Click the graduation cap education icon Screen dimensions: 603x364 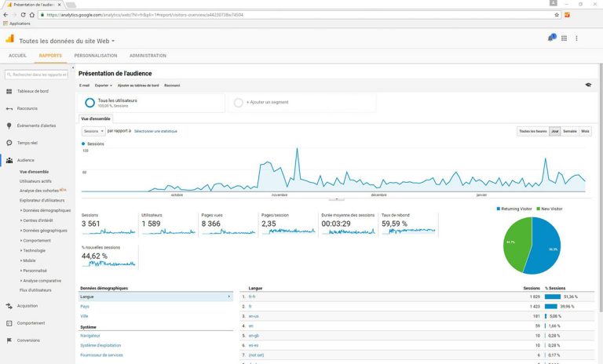(x=588, y=85)
